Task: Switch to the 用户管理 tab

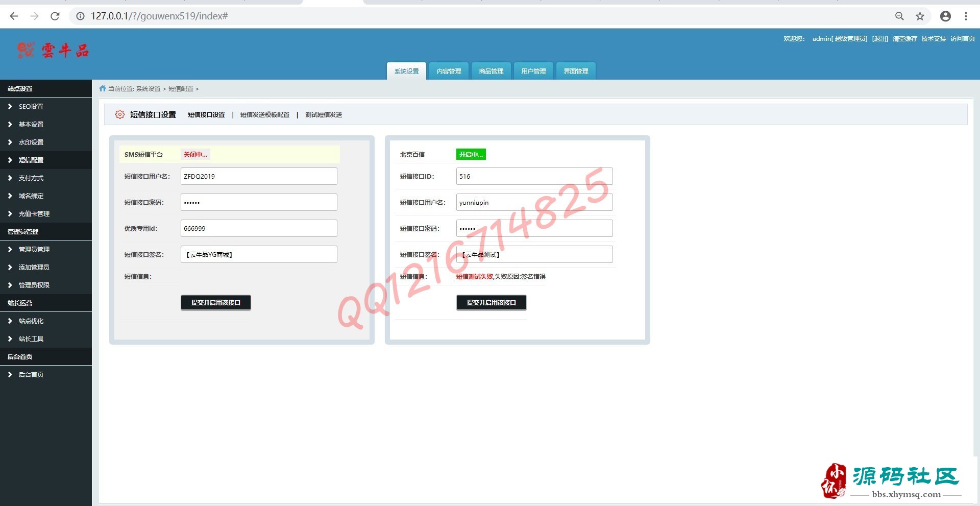Action: [x=533, y=71]
